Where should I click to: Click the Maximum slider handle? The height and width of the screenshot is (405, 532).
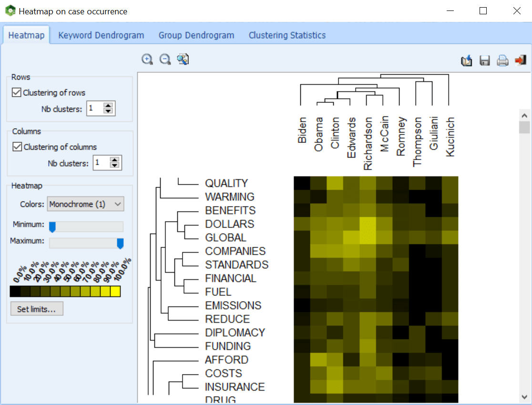click(120, 243)
